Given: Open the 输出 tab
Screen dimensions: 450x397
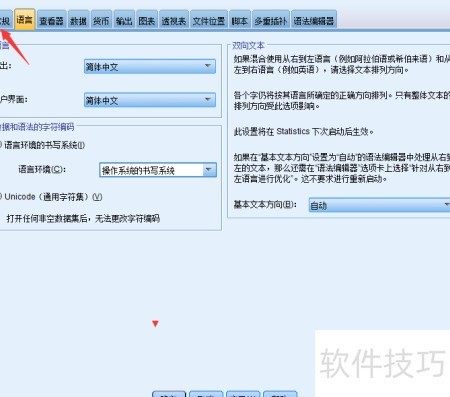Looking at the screenshot, I should pos(124,21).
